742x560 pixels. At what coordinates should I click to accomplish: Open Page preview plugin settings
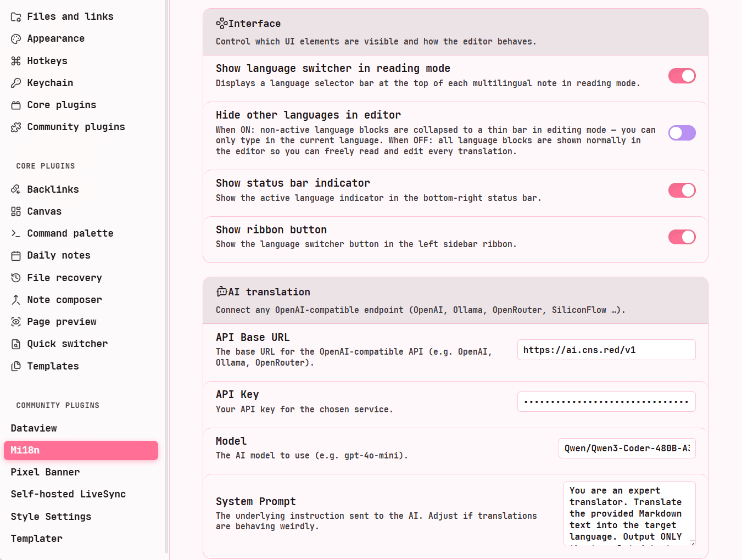pos(81,322)
